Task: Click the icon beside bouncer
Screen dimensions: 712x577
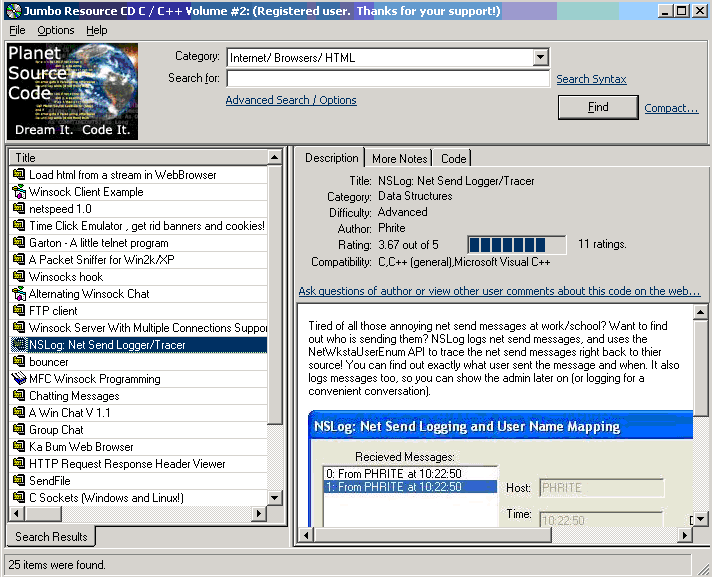Action: 19,361
